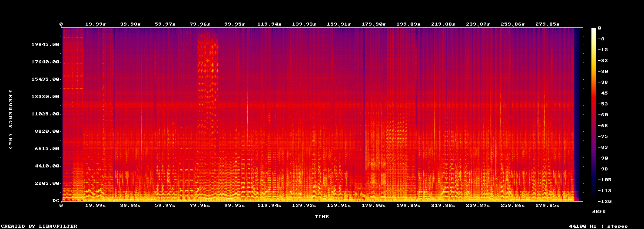This screenshot has width=644, height=229.
Task: Click the CREATED BY LIBAVFILTER caption
Action: click(x=40, y=226)
